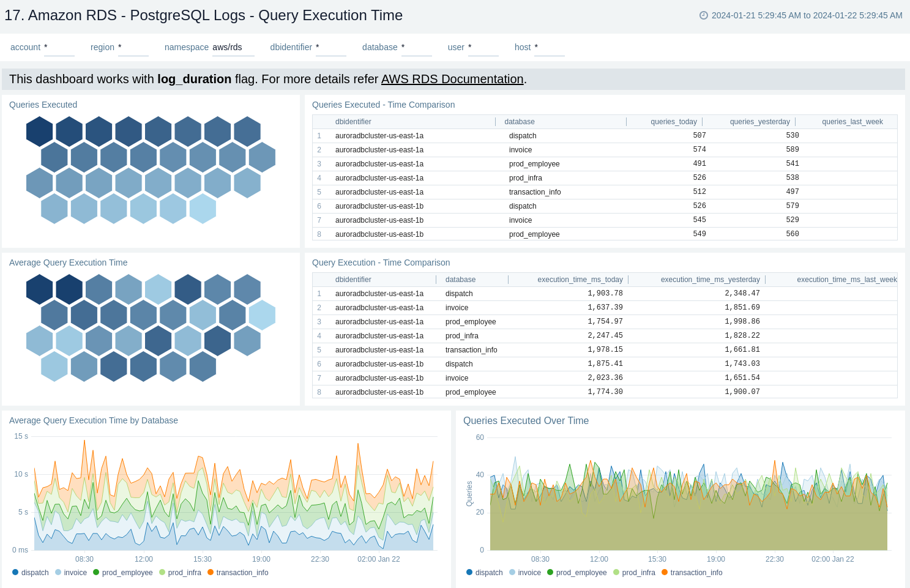Open the AWS RDS Documentation link

(x=452, y=79)
